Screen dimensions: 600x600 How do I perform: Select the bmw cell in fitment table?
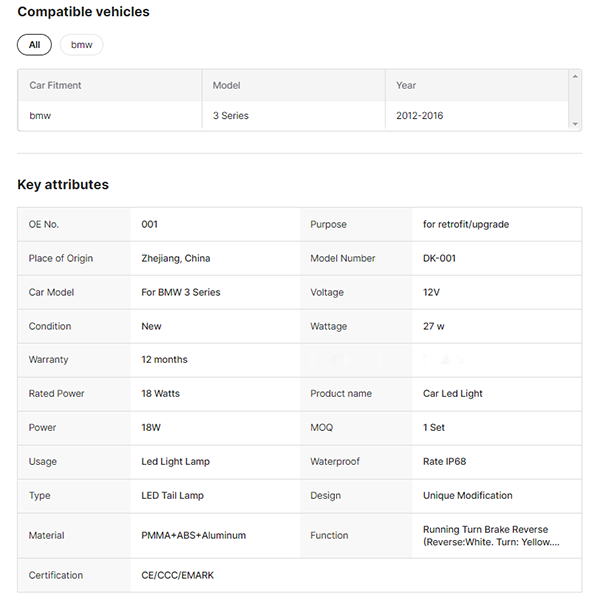tap(40, 116)
